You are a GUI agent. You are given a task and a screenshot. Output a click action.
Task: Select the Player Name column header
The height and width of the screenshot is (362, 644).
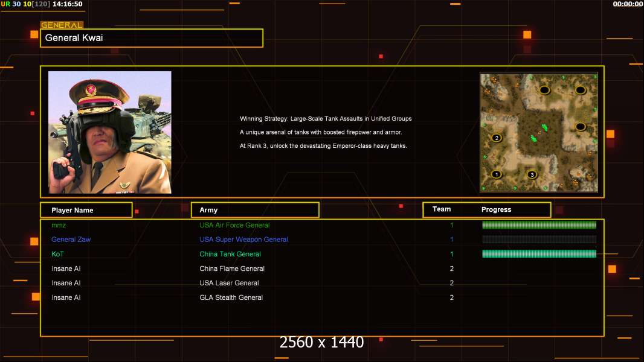[x=86, y=210]
